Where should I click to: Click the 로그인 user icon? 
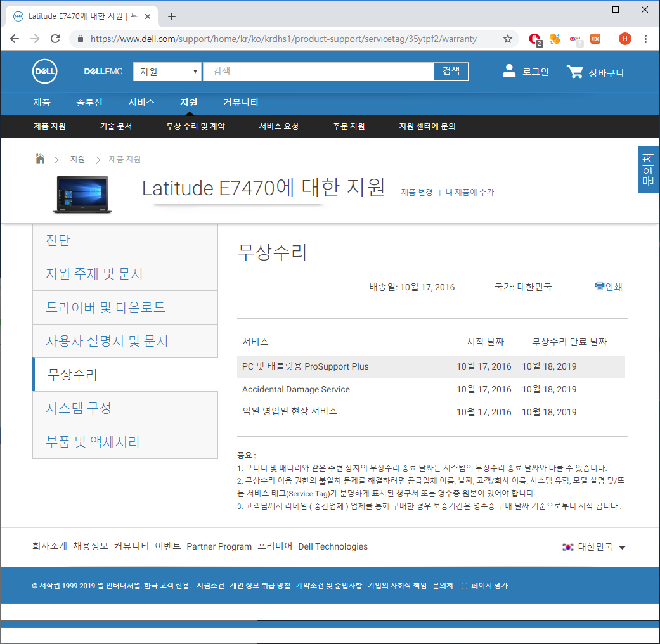[509, 71]
